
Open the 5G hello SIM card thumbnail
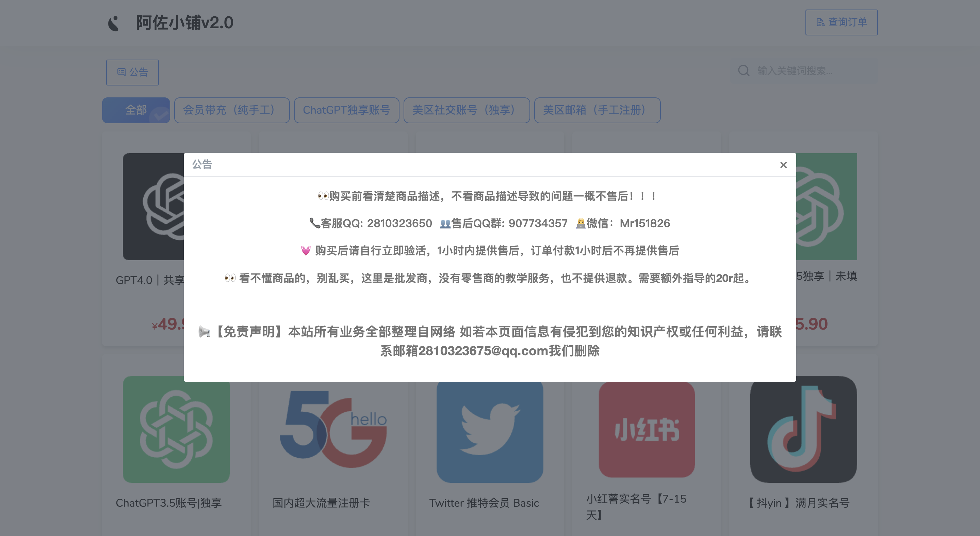[x=333, y=429]
